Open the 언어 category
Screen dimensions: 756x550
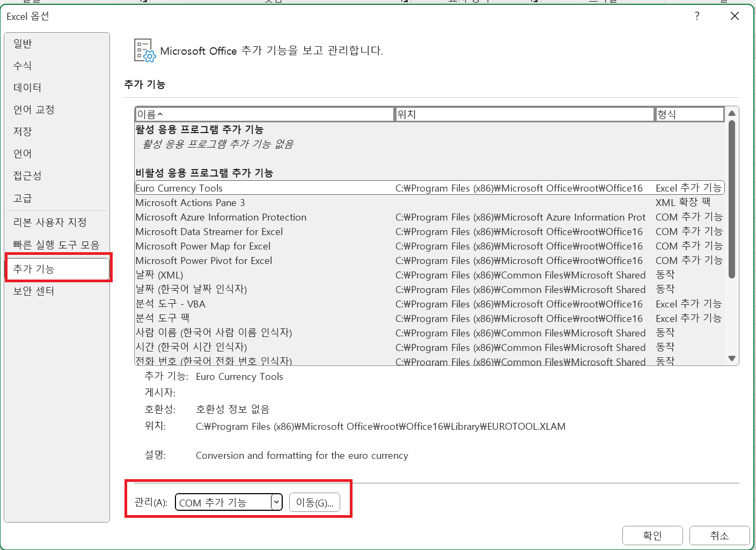(57, 153)
